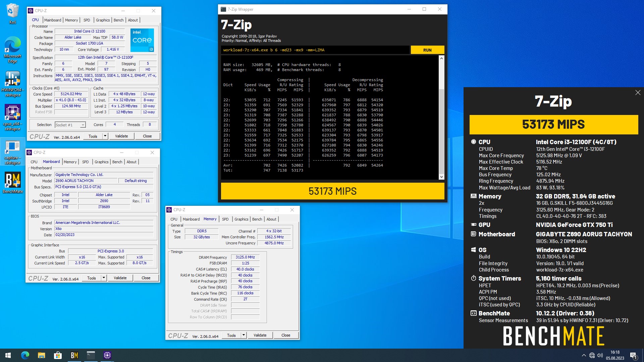Open notification center icon
The image size is (644, 362).
pos(634,355)
